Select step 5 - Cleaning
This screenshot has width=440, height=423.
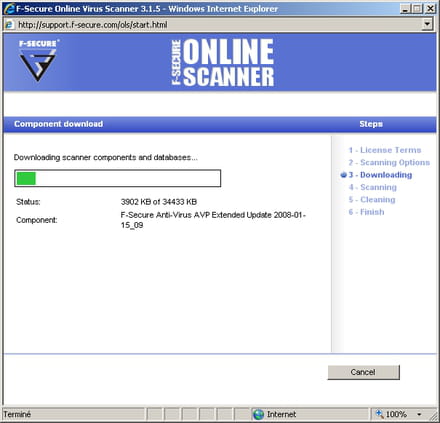[372, 200]
